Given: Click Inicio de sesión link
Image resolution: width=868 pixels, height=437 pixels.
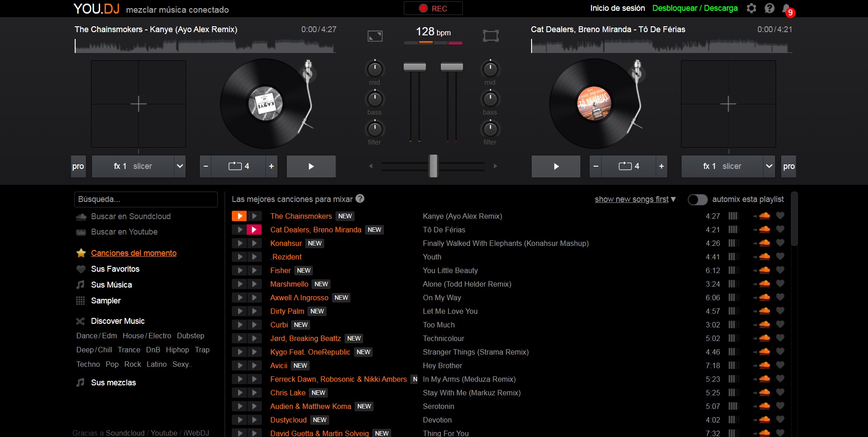Looking at the screenshot, I should [x=617, y=8].
